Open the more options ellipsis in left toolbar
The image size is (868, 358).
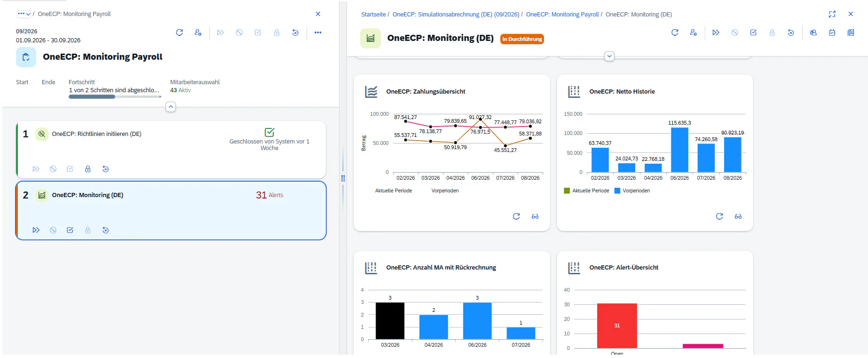tap(318, 32)
